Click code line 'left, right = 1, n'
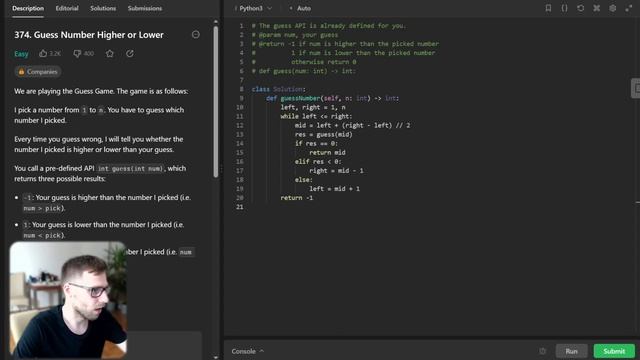The image size is (640, 360). 313,107
